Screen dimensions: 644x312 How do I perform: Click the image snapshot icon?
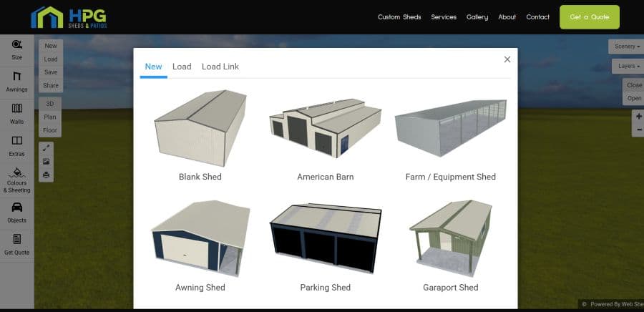[x=46, y=161]
